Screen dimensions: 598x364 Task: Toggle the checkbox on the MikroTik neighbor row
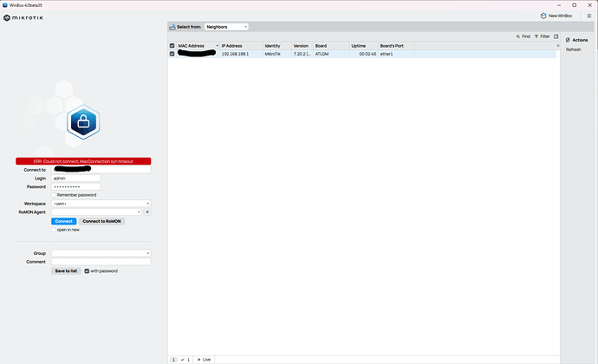point(172,54)
